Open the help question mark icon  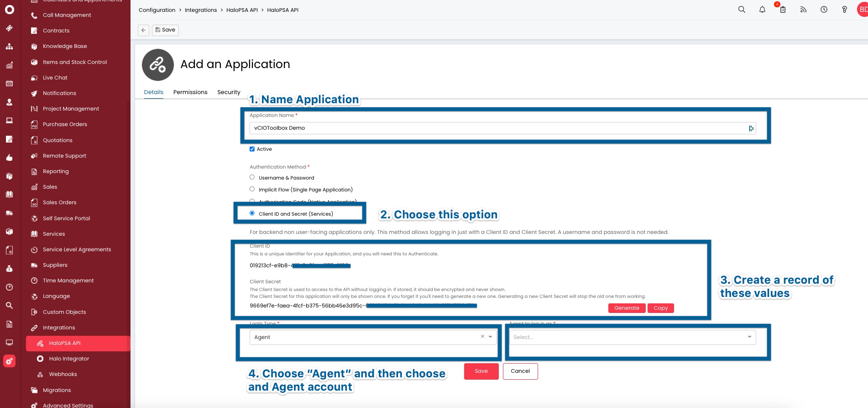tap(844, 10)
